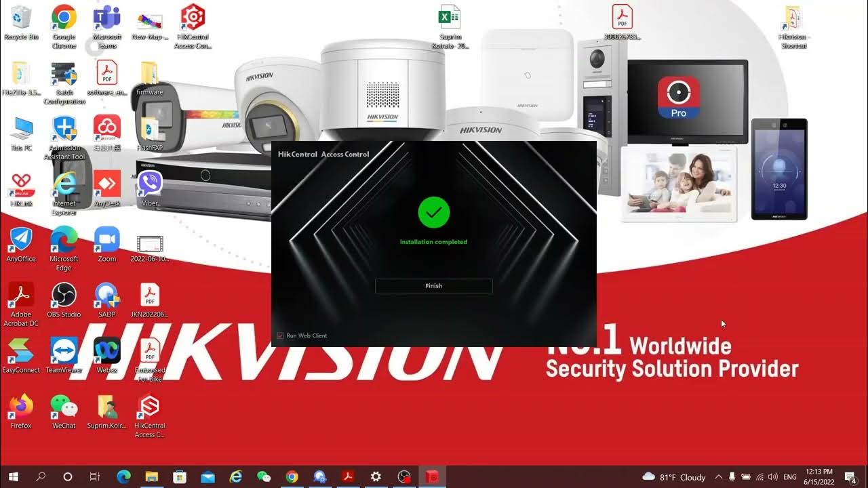This screenshot has width=868, height=488.
Task: Launch Internet Explorer from the desktop
Action: [x=64, y=194]
